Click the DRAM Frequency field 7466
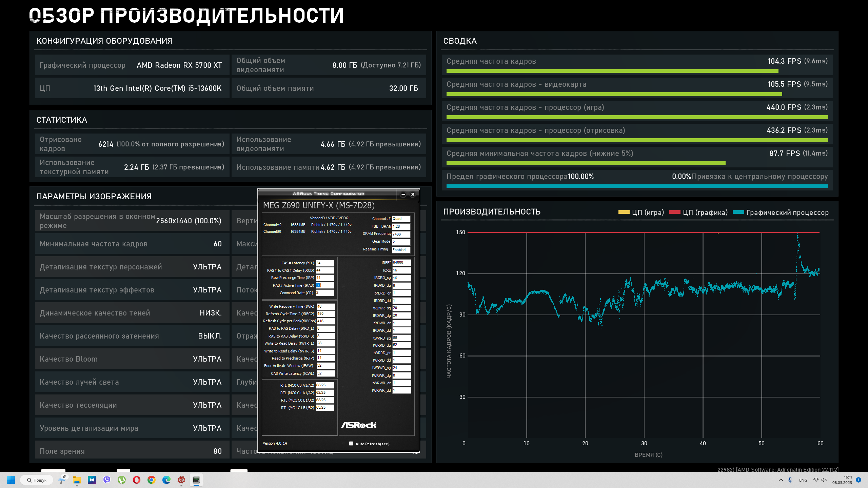The image size is (868, 488). 401,234
